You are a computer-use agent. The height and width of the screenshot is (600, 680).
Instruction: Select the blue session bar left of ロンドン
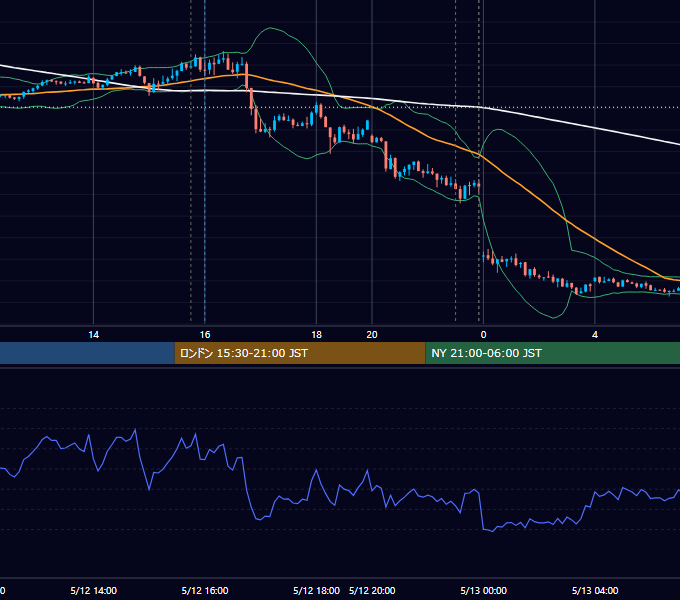(x=87, y=353)
